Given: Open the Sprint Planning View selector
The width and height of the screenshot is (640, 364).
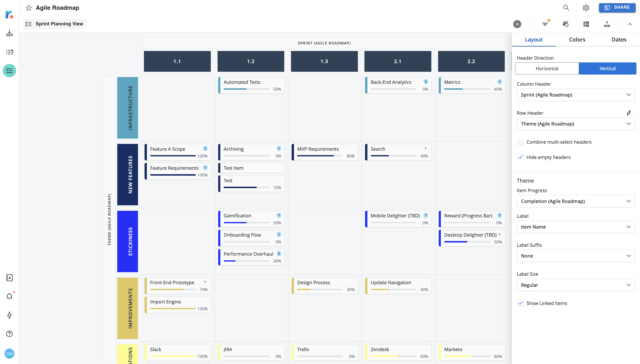Looking at the screenshot, I should coord(55,24).
